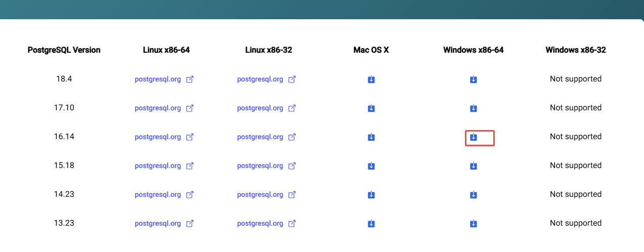Download PostgreSQL 17.10 for Mac OS X
The image size is (644, 252).
[371, 108]
